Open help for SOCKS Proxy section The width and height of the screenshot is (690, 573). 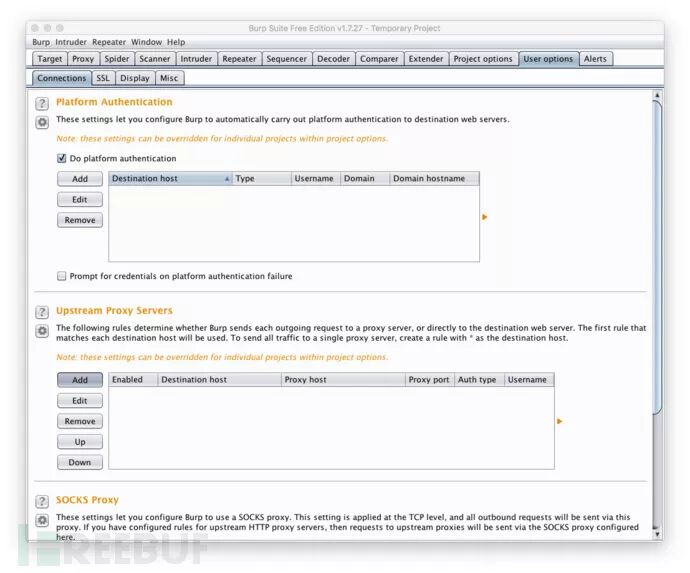(42, 501)
